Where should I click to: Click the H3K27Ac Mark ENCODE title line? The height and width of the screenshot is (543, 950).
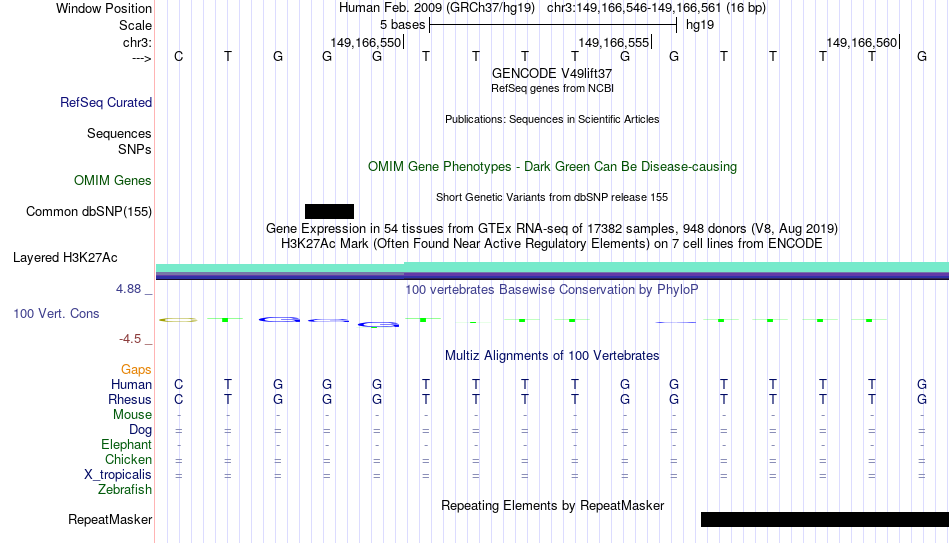pyautogui.click(x=552, y=244)
